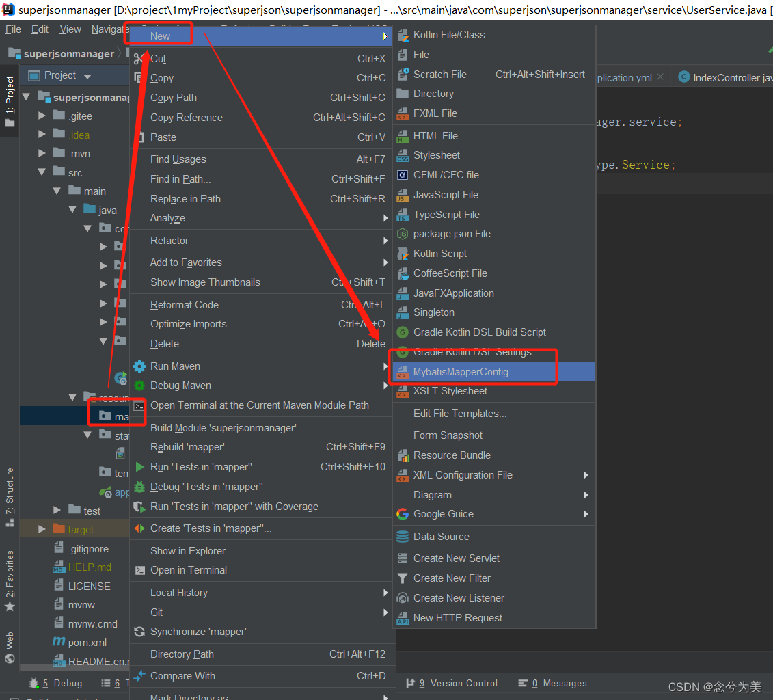Select Open in Terminal
The height and width of the screenshot is (700, 773).
coord(261,570)
